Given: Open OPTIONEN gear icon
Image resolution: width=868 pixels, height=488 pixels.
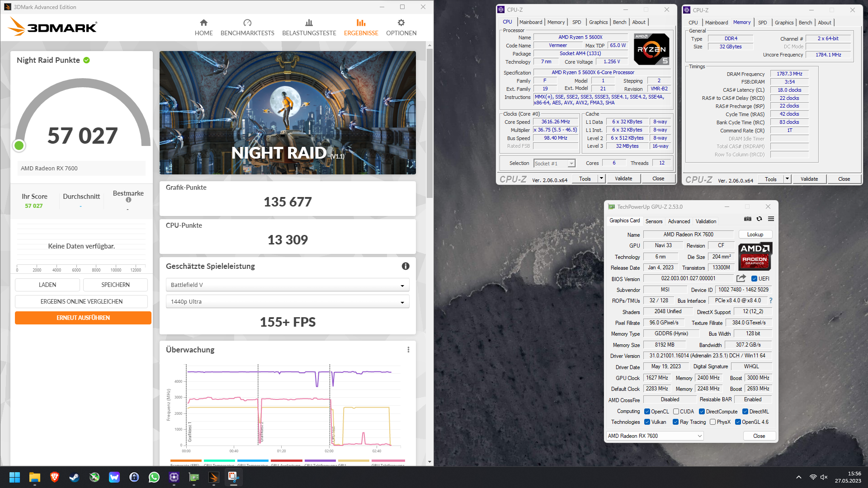Looking at the screenshot, I should pos(401,23).
